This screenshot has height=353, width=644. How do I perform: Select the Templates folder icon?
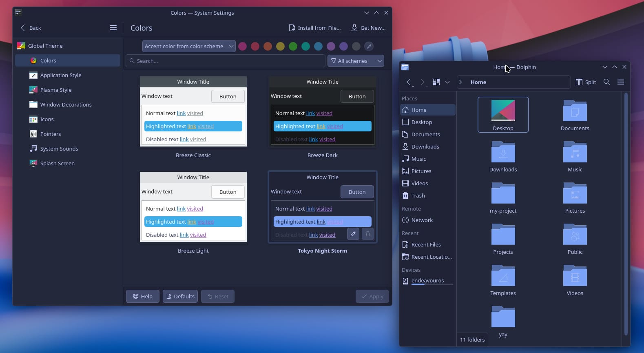[x=503, y=275]
